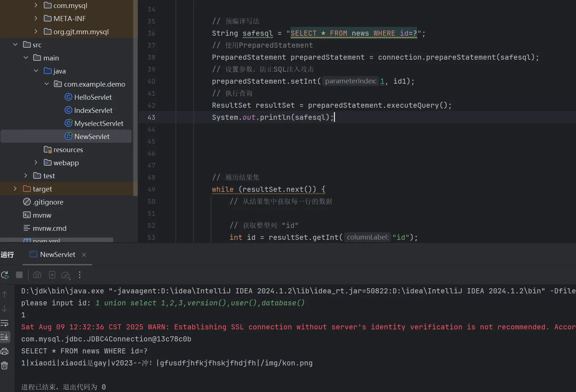Toggle scroll to end of console
The image size is (576, 392).
pos(4,337)
